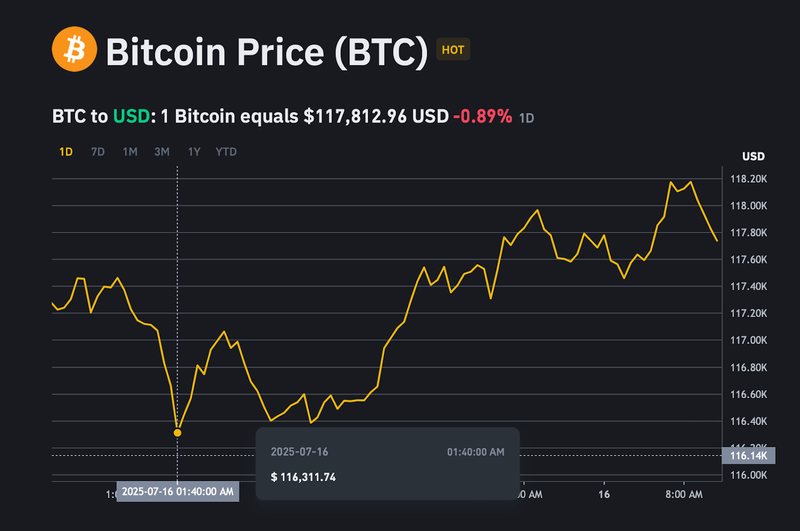
Task: Switch chart to the 1M range
Action: pyautogui.click(x=130, y=152)
